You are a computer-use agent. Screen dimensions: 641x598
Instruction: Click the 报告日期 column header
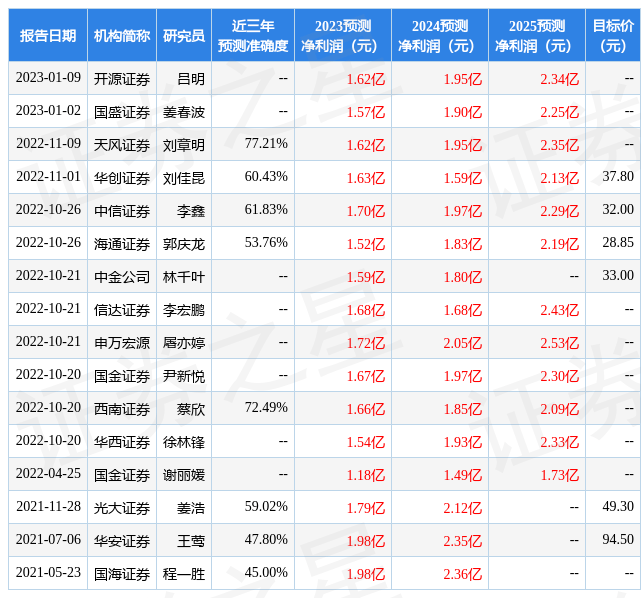click(47, 35)
